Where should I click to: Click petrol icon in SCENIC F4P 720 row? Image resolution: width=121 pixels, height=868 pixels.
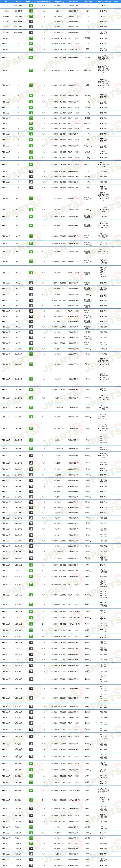pyautogui.click(x=31, y=782)
